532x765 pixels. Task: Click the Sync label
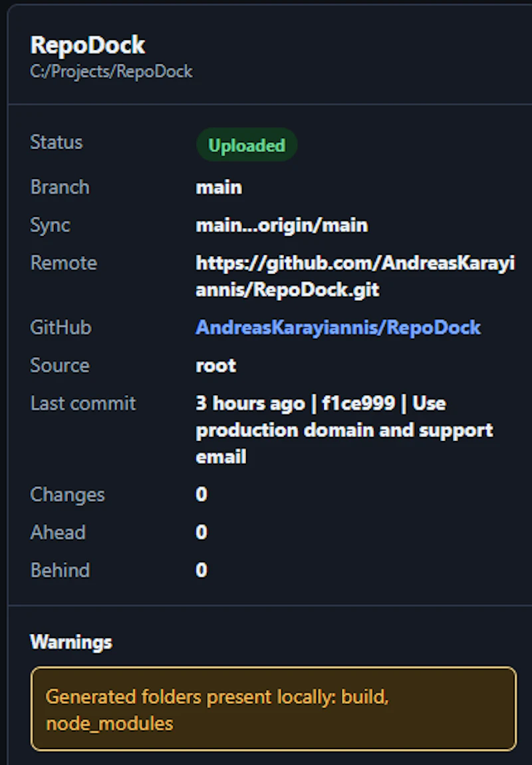click(51, 226)
